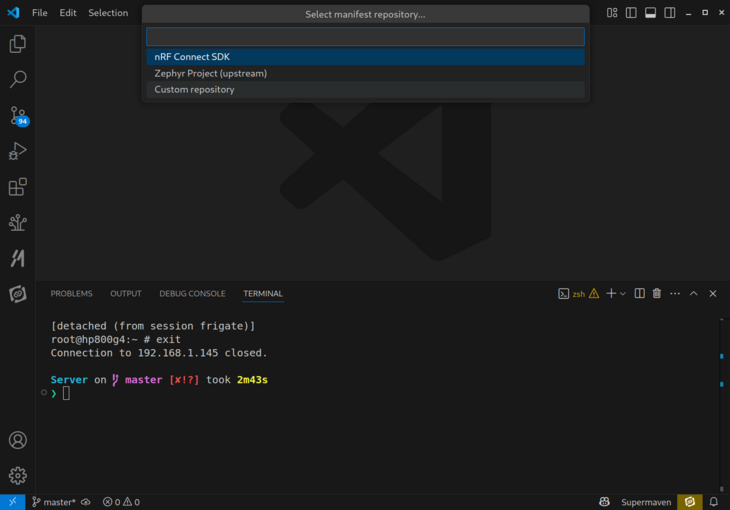730x510 pixels.
Task: Maximize the panel size with chevron up
Action: pyautogui.click(x=694, y=293)
